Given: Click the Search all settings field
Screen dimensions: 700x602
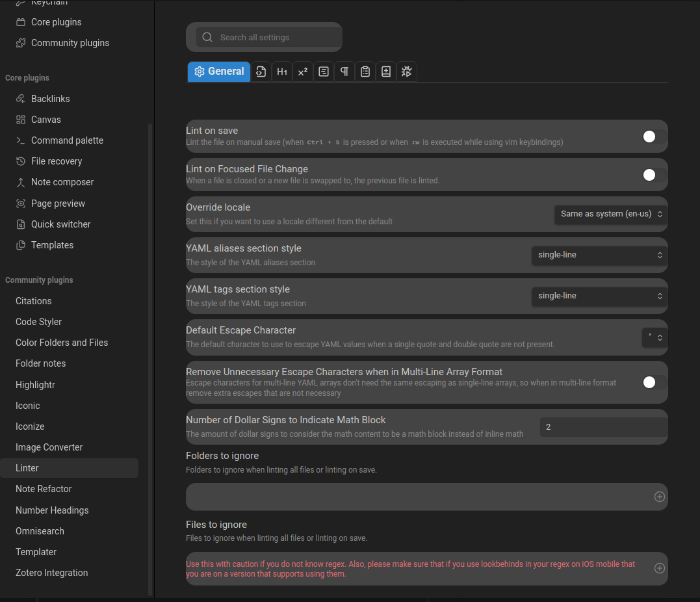Looking at the screenshot, I should (x=265, y=38).
